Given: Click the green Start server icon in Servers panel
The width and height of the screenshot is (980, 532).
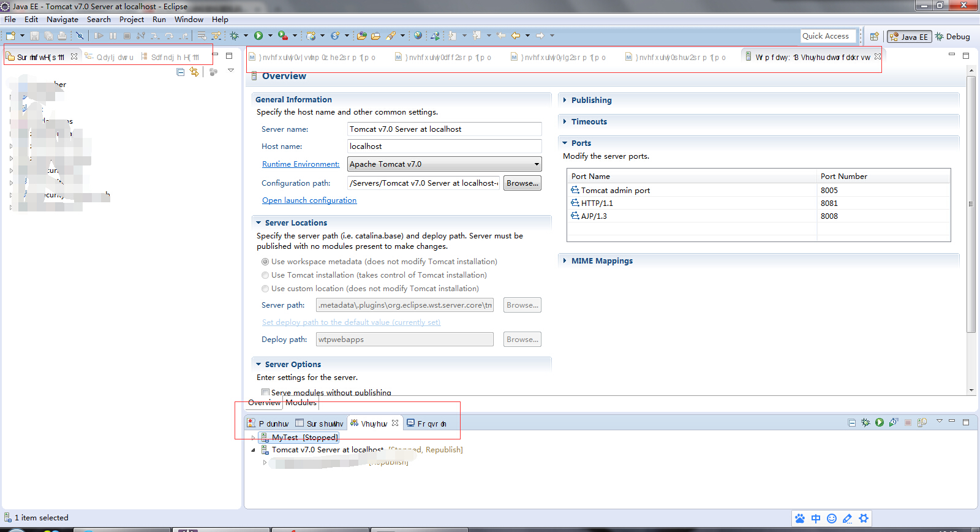Looking at the screenshot, I should click(880, 422).
